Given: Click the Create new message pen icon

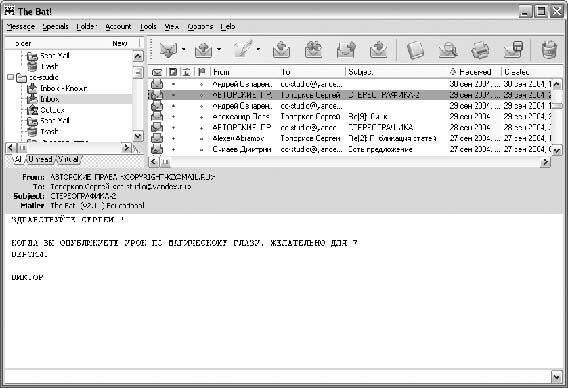Looking at the screenshot, I should [x=243, y=49].
